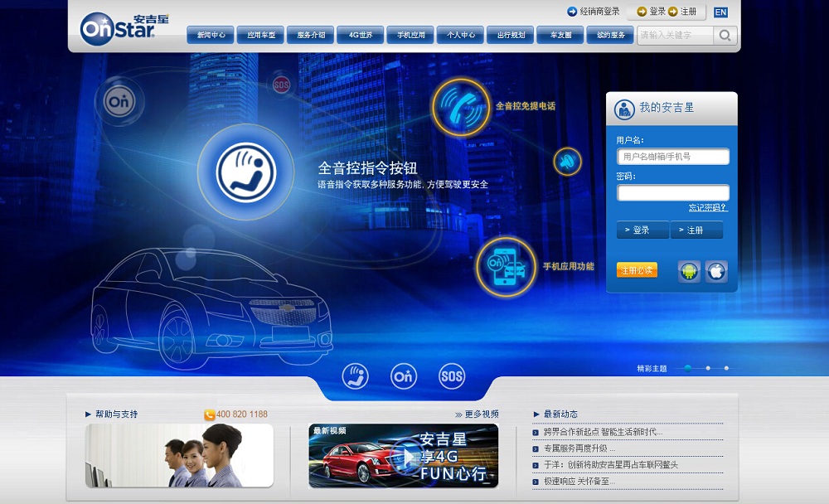
Task: Click the small speaker bubble icon
Action: (x=567, y=162)
